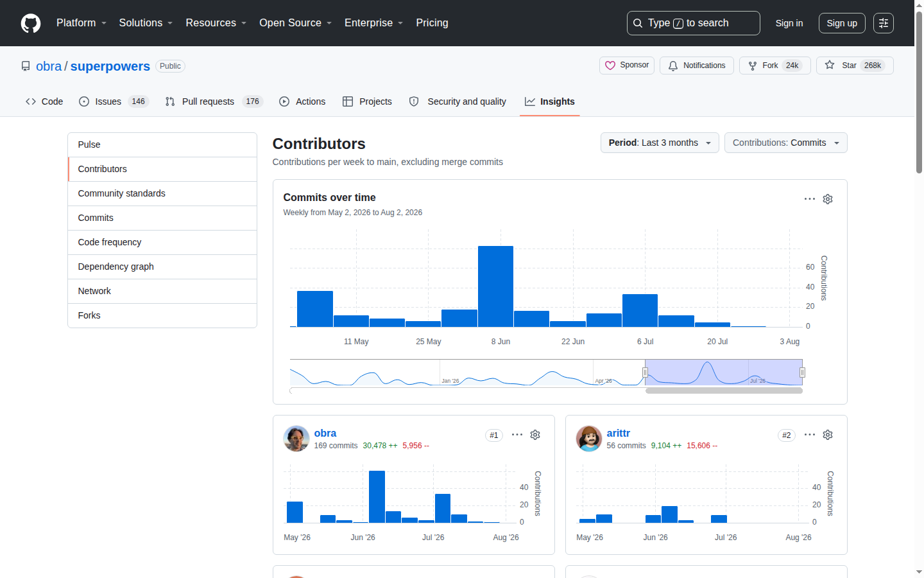Open three-dot menu on obra's card

click(x=517, y=435)
